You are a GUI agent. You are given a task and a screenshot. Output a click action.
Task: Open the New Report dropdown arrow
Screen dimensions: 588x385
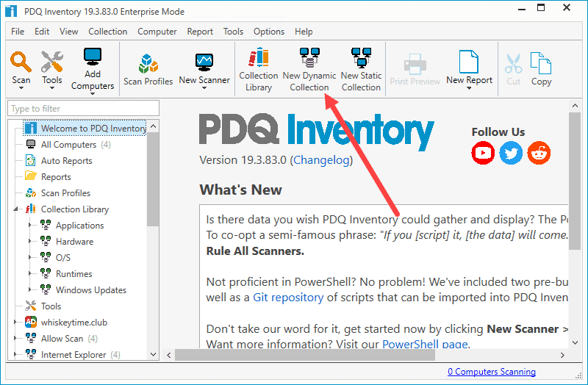(x=469, y=88)
